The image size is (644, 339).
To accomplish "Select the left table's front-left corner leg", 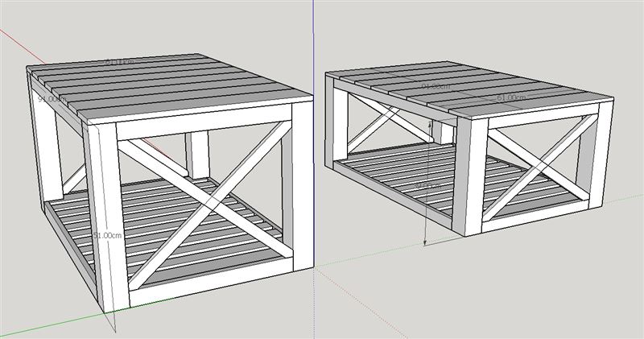I will coord(103,217).
